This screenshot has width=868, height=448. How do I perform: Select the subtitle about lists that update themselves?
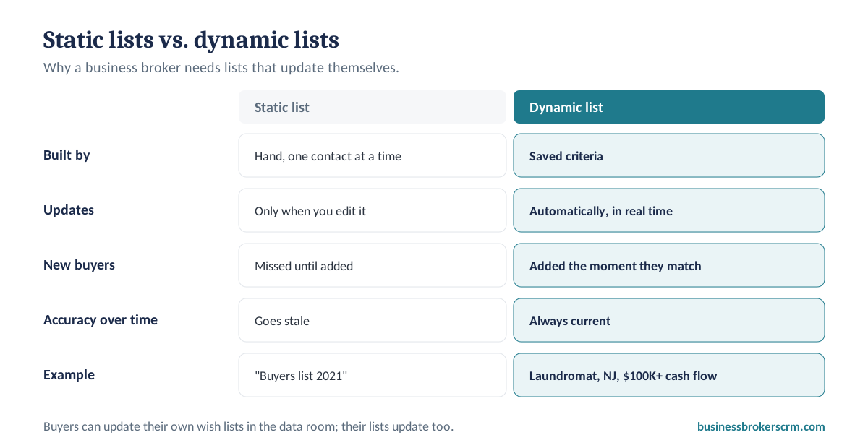221,69
